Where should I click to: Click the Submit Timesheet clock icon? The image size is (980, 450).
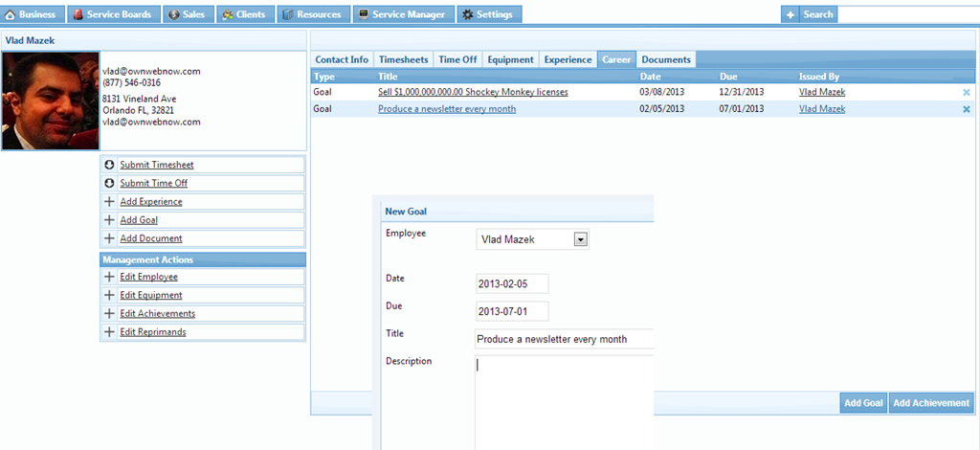tap(109, 165)
